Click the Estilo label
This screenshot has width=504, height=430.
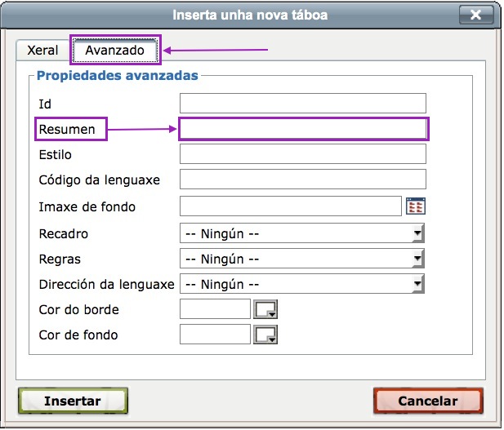click(56, 155)
